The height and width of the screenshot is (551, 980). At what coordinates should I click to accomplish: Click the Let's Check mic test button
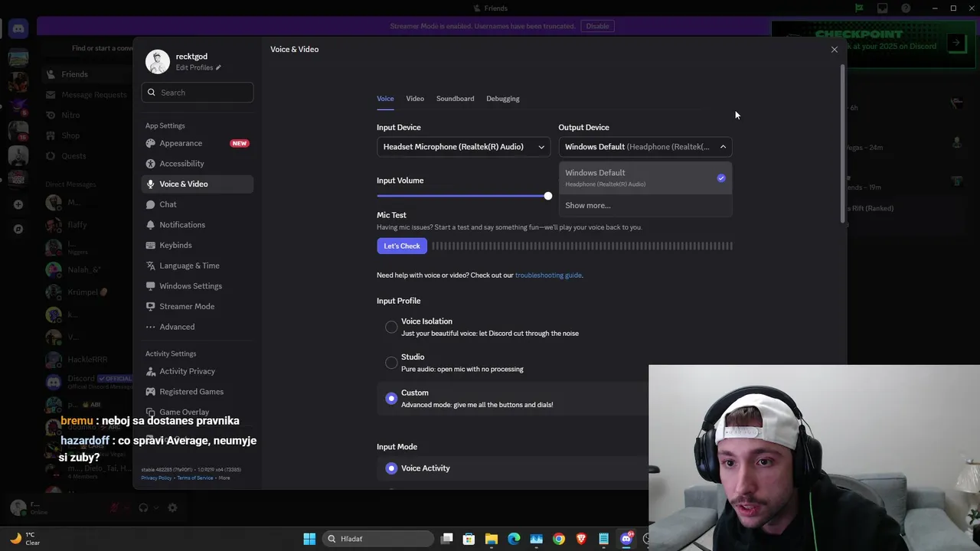(x=402, y=246)
